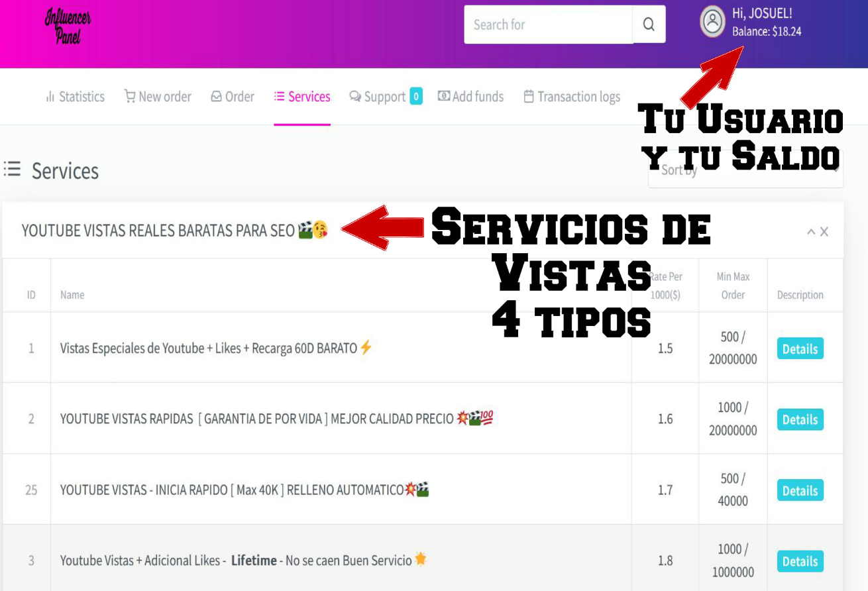Image resolution: width=868 pixels, height=591 pixels.
Task: Open the Statistics tab
Action: [75, 97]
